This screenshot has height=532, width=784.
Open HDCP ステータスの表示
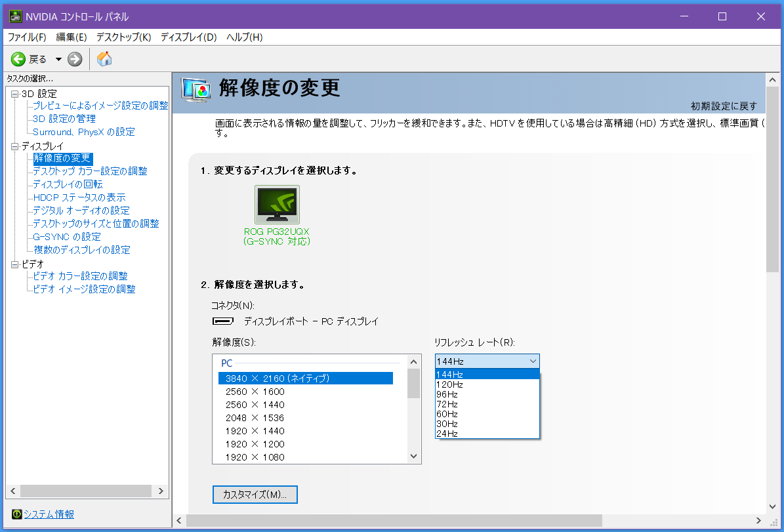point(79,197)
